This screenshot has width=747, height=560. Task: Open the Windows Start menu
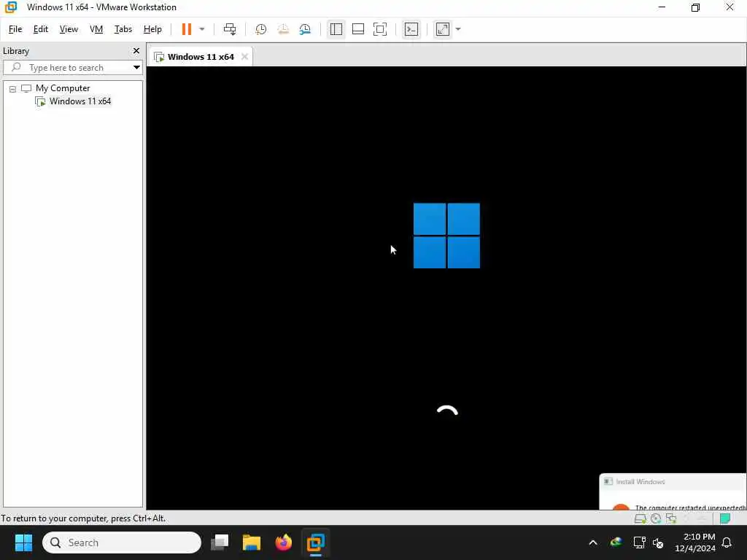(x=23, y=542)
